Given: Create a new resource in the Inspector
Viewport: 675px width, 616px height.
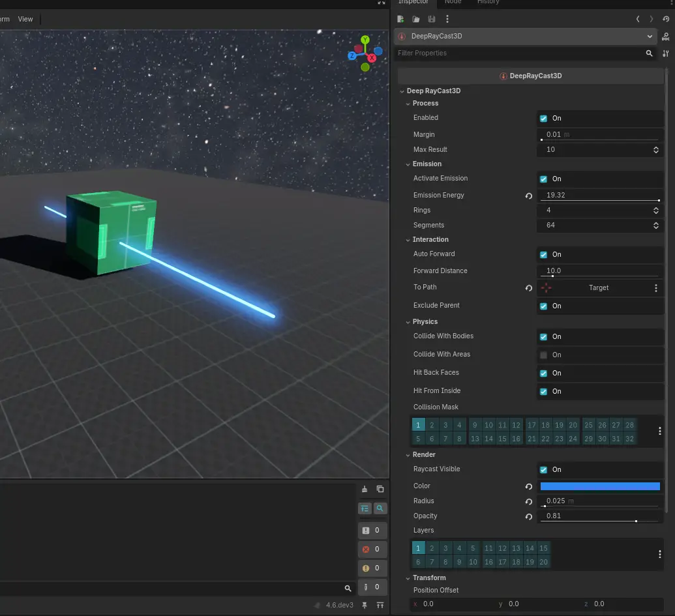Looking at the screenshot, I should tap(400, 19).
